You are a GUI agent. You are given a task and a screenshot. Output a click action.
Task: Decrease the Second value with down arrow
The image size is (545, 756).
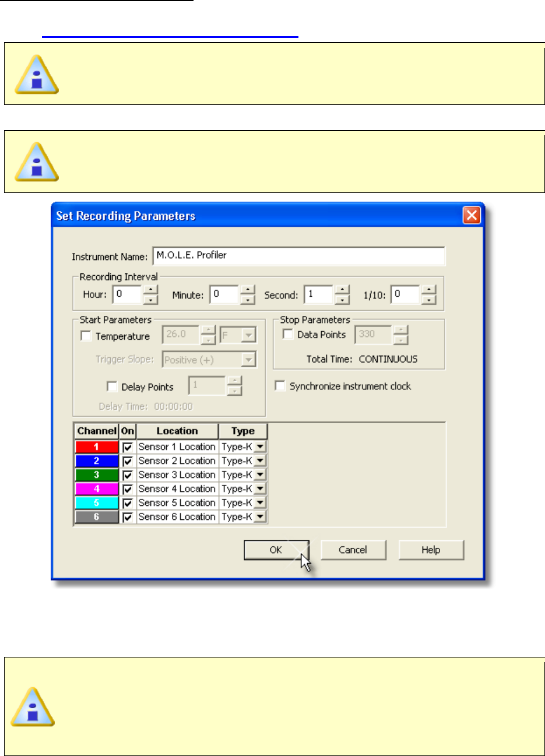click(342, 299)
